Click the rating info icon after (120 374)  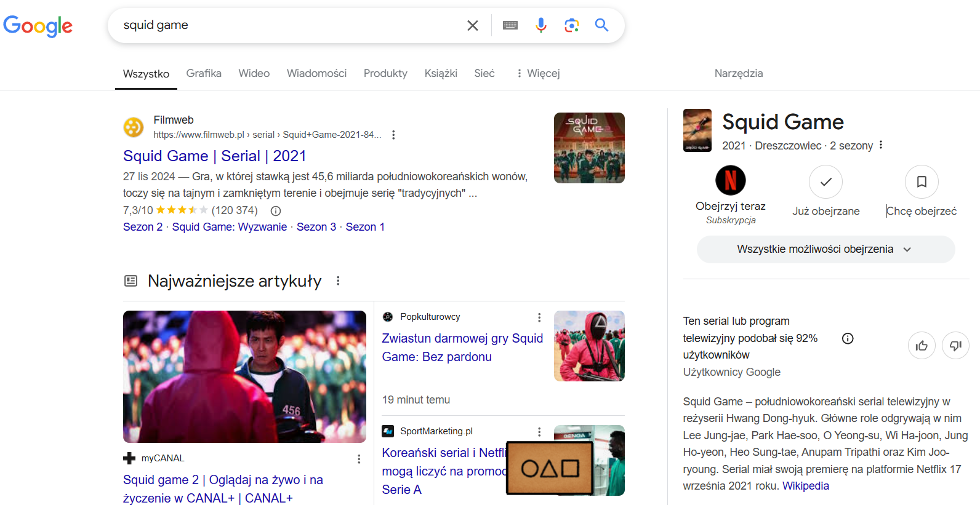click(x=276, y=210)
